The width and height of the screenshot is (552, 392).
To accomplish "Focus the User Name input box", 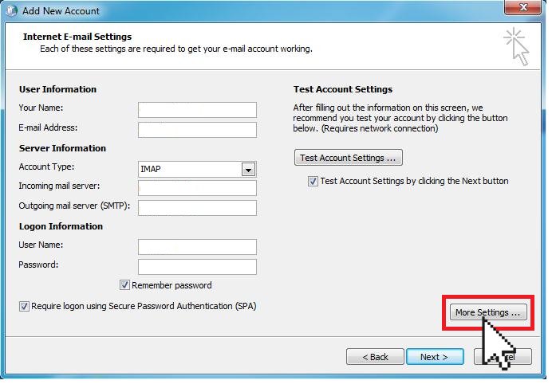I will (x=197, y=247).
